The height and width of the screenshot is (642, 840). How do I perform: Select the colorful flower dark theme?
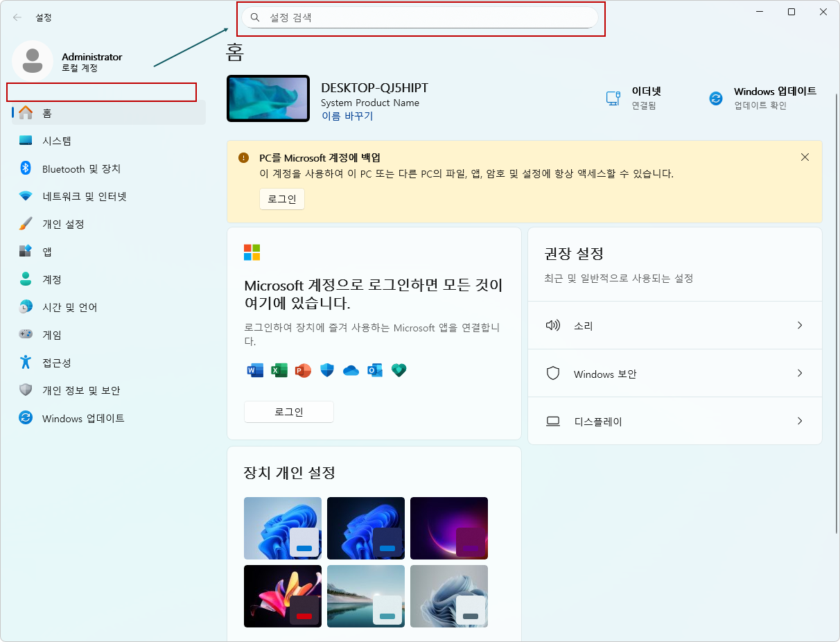(283, 596)
